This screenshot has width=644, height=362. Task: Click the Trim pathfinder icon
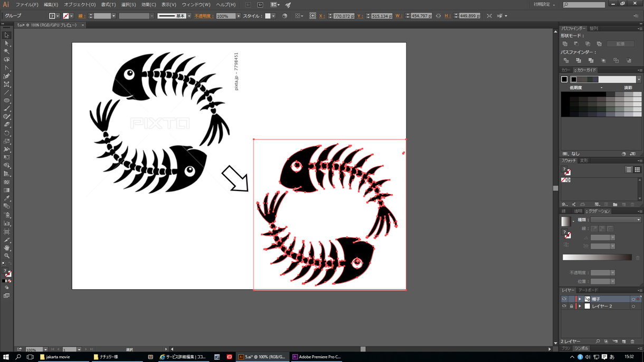(x=579, y=61)
